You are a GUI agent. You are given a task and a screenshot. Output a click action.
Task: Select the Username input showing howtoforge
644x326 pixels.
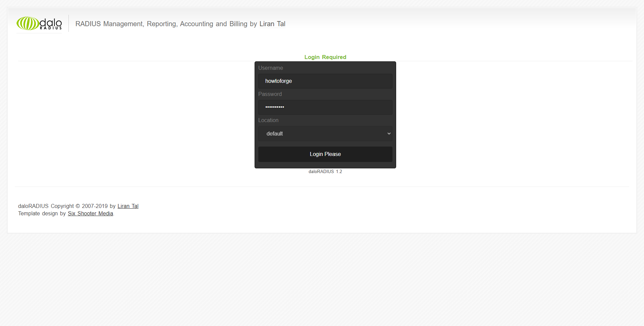325,81
